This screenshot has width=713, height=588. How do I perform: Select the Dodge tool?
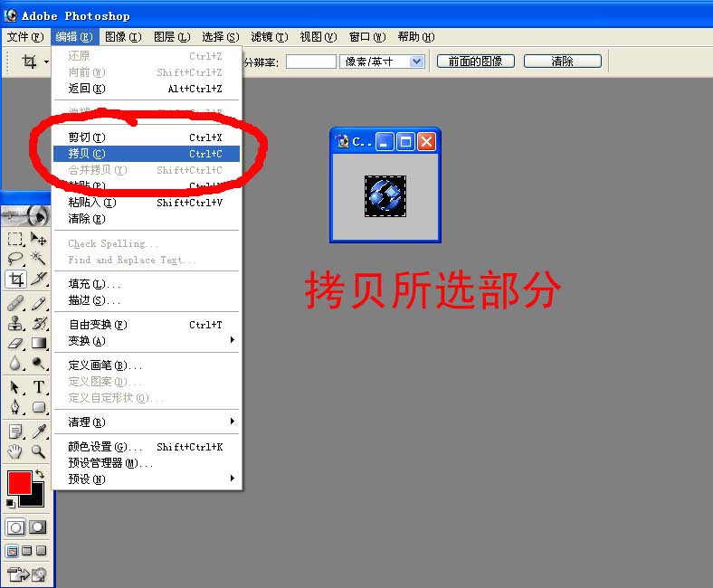38,364
